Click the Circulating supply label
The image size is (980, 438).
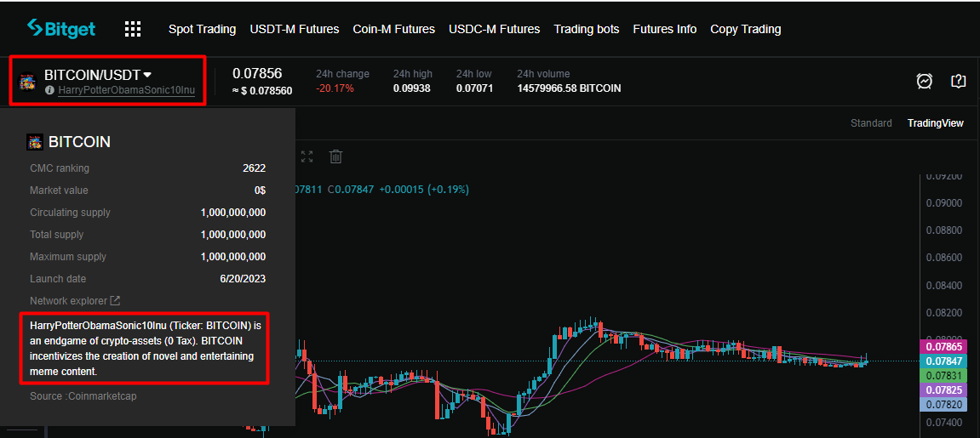coord(70,212)
